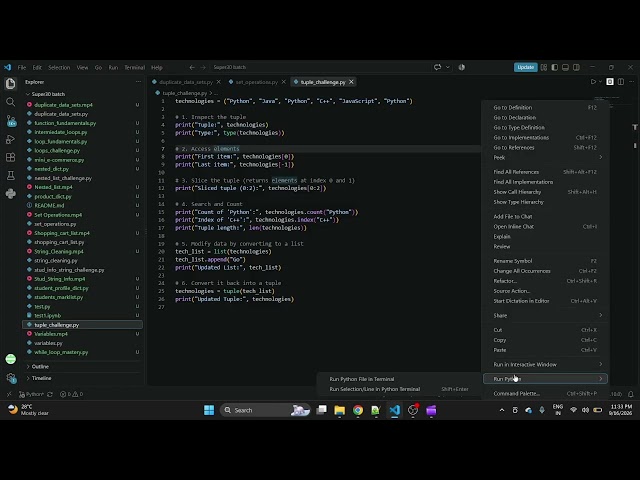Open README.md in the explorer

tap(82, 205)
